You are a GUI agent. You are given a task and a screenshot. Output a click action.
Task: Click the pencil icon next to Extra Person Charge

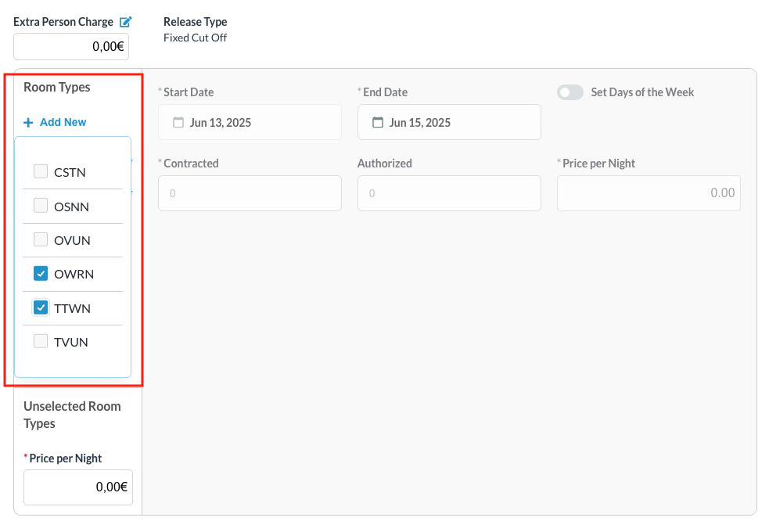pos(126,21)
